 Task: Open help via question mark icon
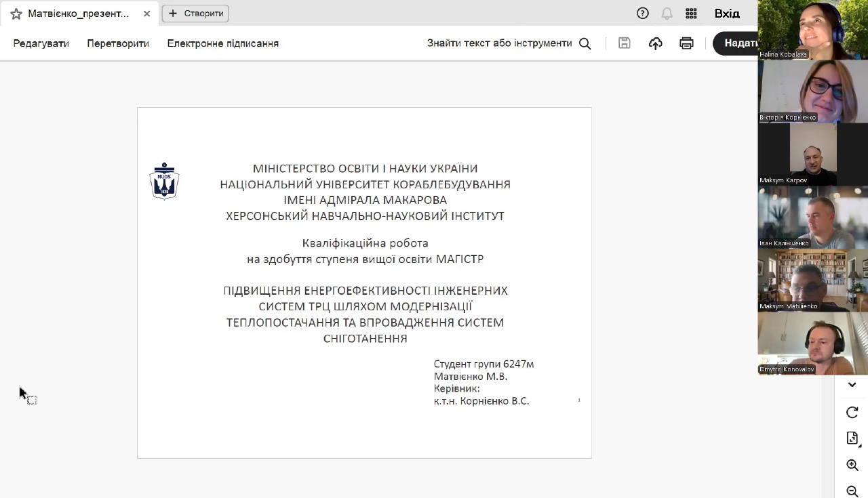[x=642, y=14]
